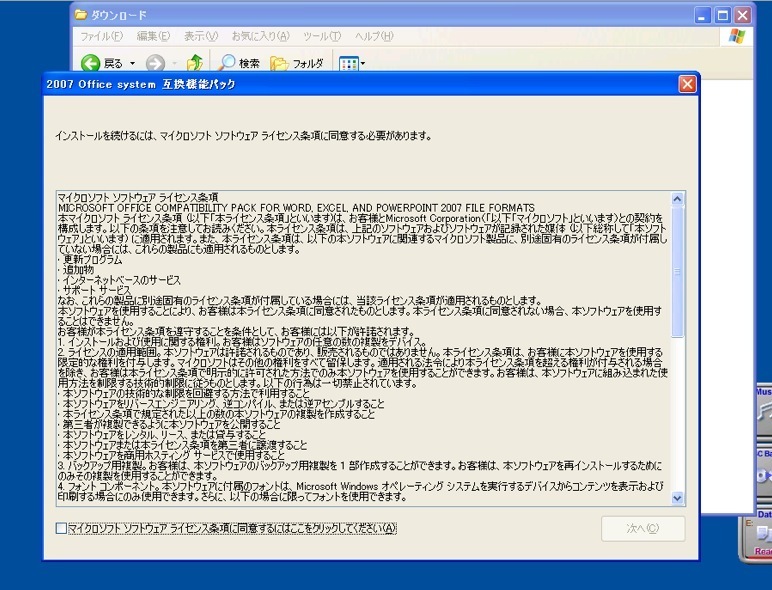Screen dimensions: 772x590
Task: Maximize the ダウンロード Explorer window
Action: point(723,16)
